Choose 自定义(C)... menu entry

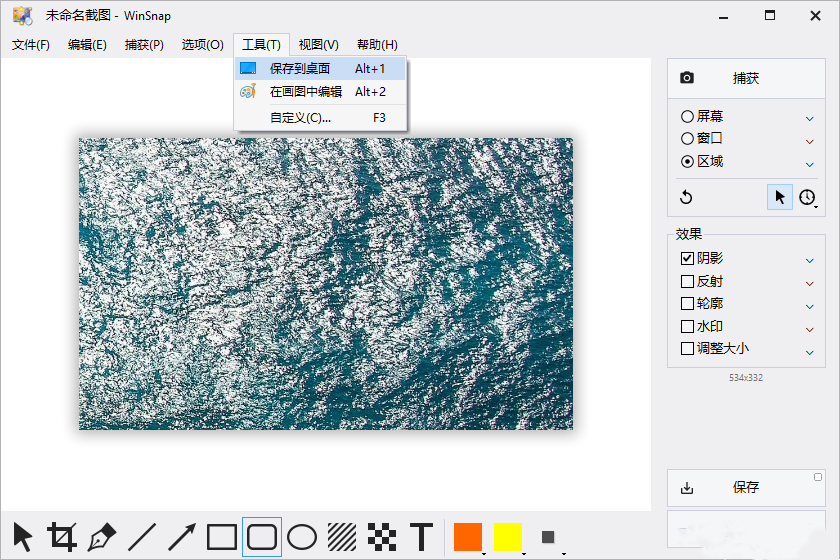(320, 117)
